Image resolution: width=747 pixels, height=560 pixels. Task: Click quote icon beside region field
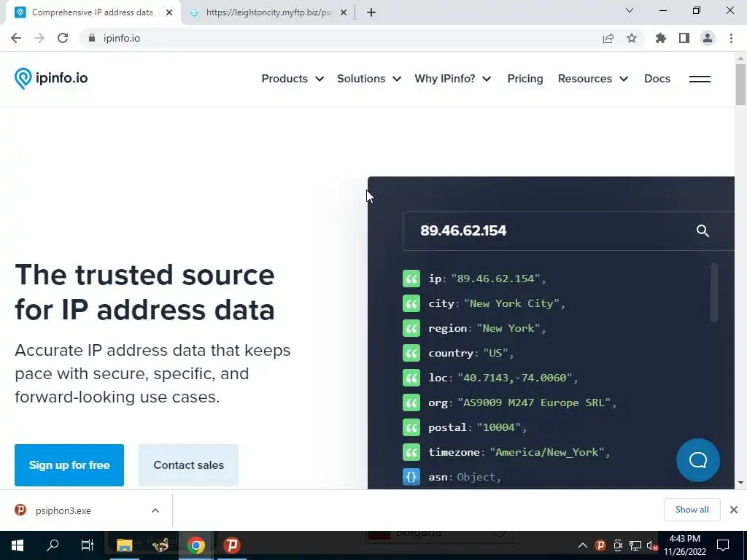tap(411, 328)
